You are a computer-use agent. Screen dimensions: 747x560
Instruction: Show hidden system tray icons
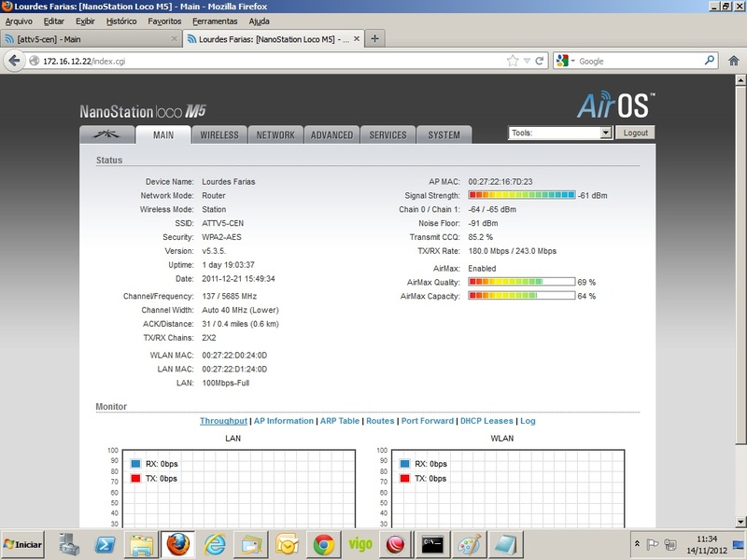point(637,544)
